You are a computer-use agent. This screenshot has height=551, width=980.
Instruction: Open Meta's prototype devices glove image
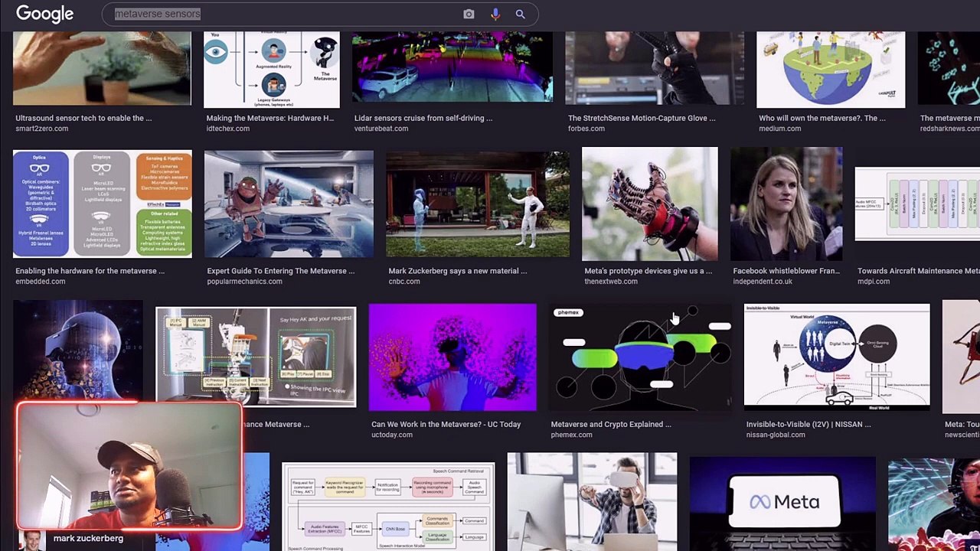pos(650,204)
